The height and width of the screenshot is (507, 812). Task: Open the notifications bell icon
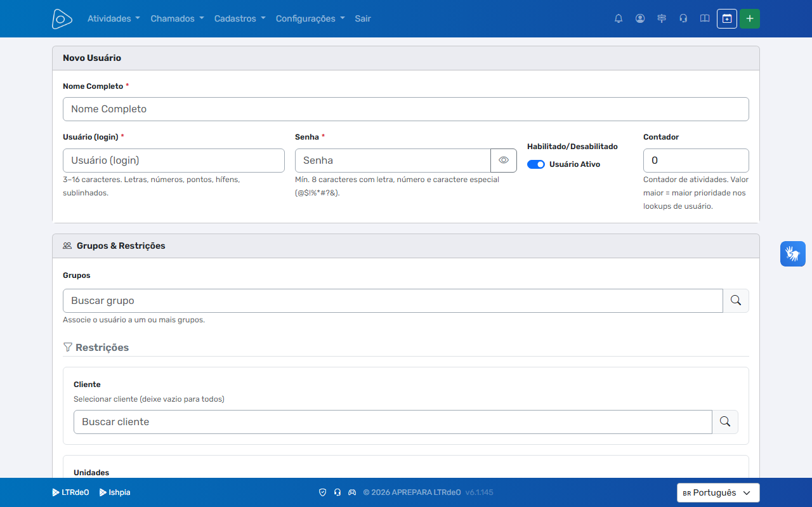tap(619, 18)
